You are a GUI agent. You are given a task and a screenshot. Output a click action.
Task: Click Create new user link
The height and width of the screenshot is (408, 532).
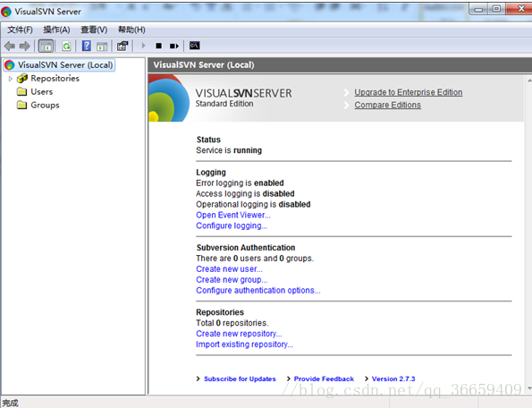(229, 269)
